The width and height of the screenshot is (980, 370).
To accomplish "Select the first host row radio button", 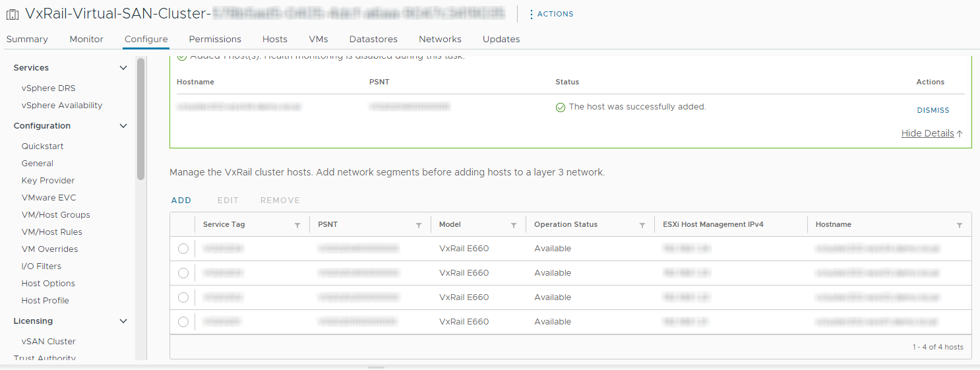I will point(183,249).
